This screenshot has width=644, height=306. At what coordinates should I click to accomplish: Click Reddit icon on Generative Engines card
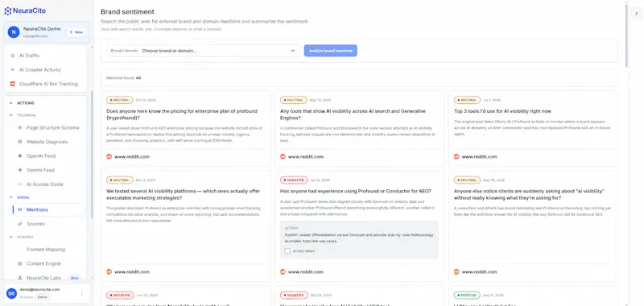click(x=283, y=156)
